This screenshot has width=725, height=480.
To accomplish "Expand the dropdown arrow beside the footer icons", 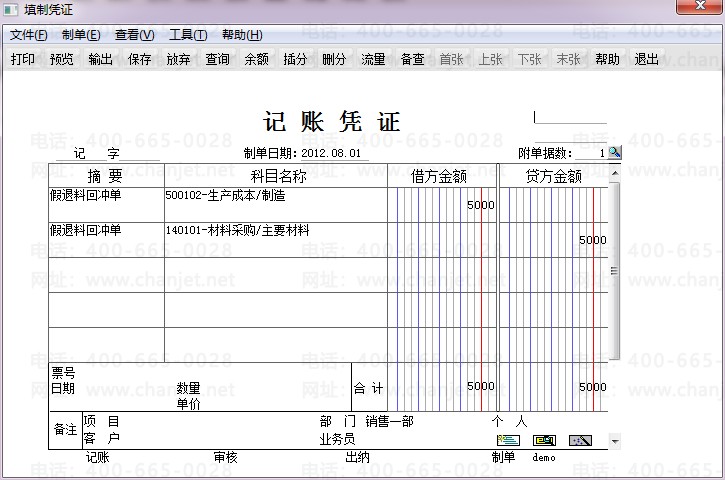I will 615,442.
